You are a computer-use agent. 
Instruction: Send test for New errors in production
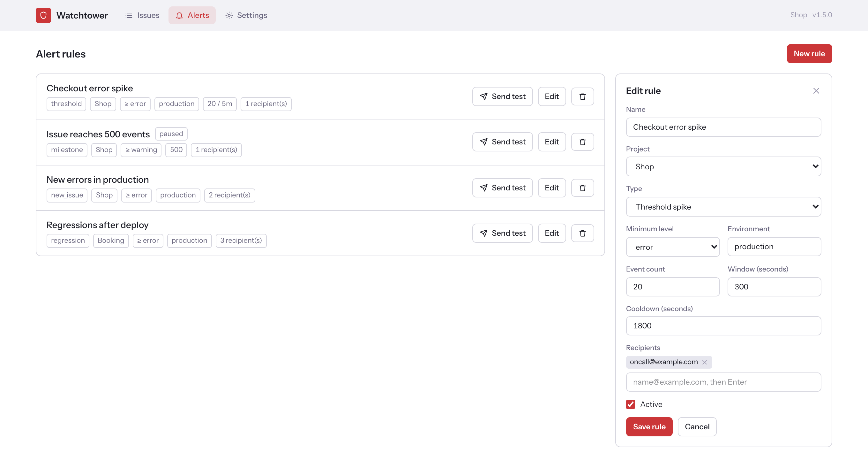502,188
